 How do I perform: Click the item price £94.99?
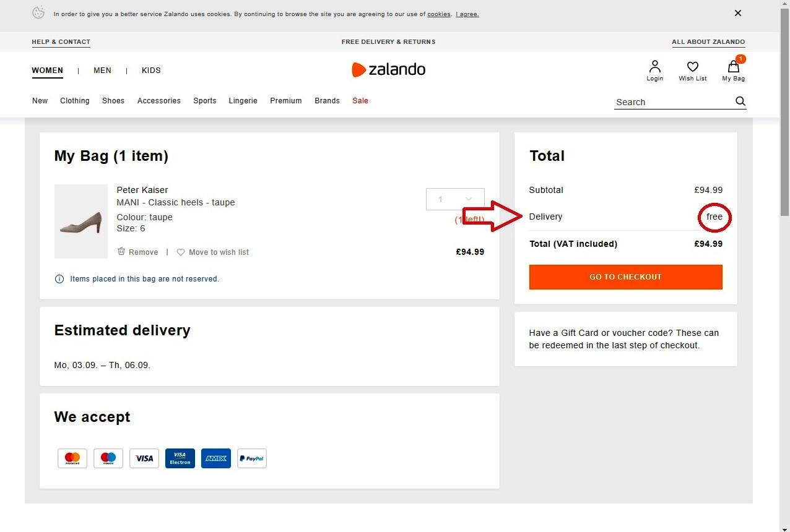(x=470, y=252)
